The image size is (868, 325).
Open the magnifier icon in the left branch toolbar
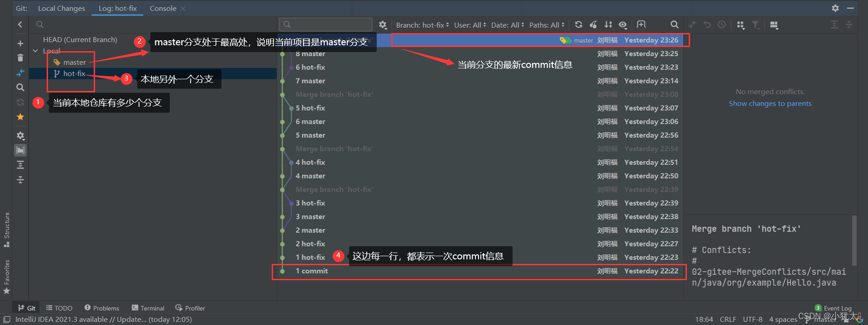coord(20,87)
